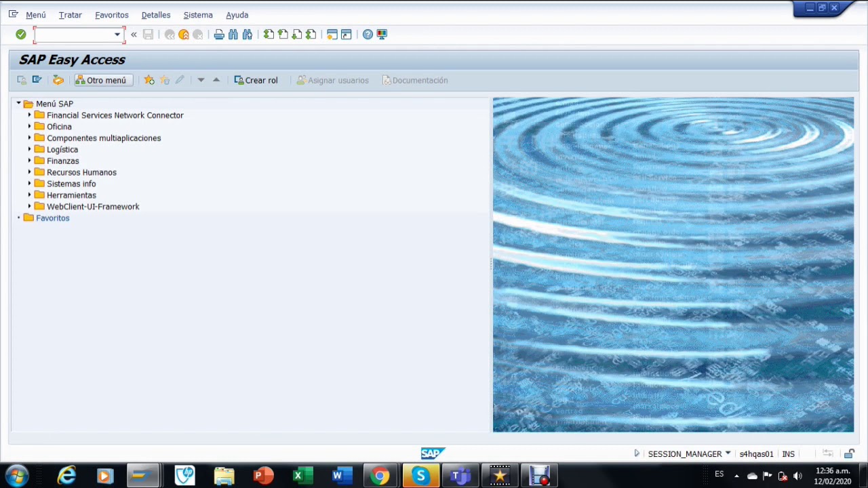Image resolution: width=868 pixels, height=488 pixels.
Task: Click the Customize Local Layout monitor icon
Action: [x=382, y=35]
